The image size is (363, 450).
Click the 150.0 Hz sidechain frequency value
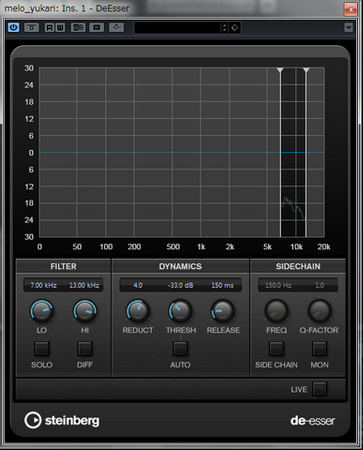[278, 285]
